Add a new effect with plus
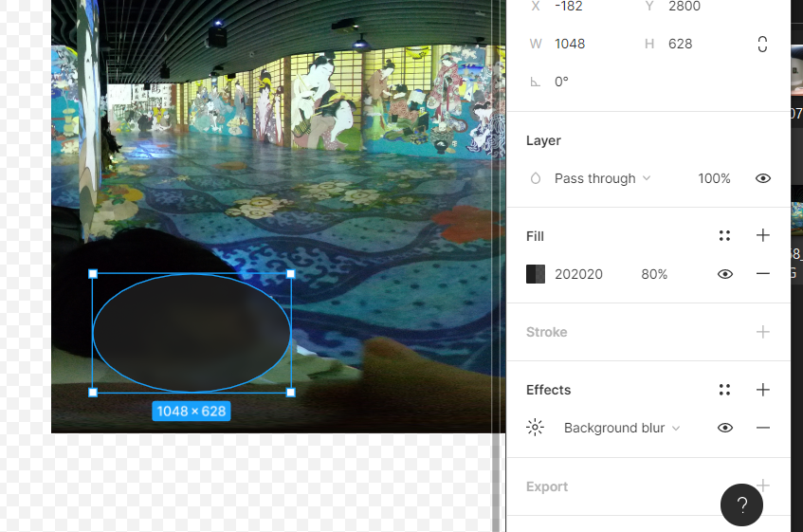Viewport: 803px width, 532px height. click(x=762, y=390)
